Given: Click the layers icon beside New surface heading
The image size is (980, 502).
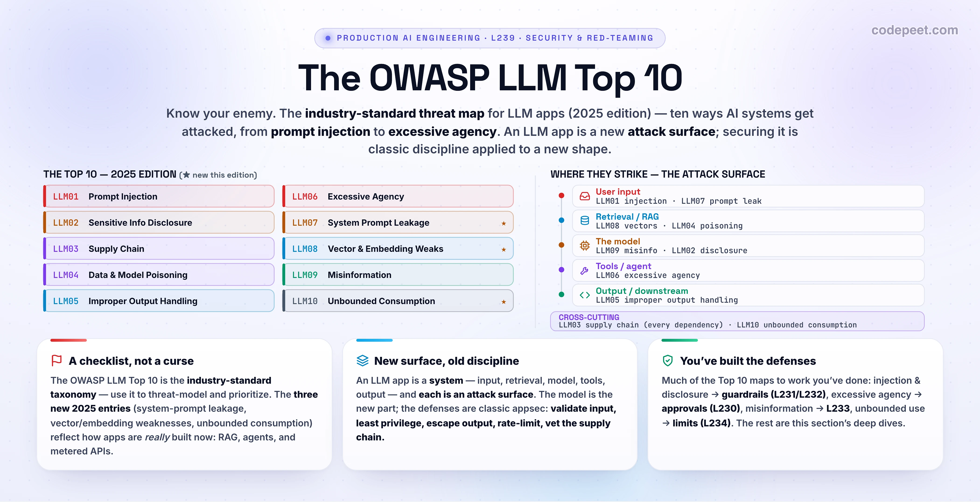Looking at the screenshot, I should point(362,360).
